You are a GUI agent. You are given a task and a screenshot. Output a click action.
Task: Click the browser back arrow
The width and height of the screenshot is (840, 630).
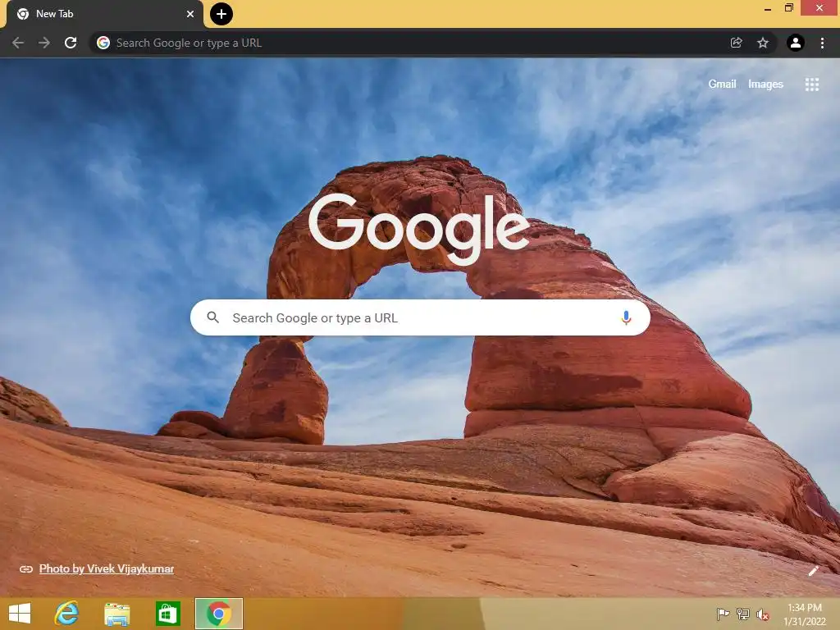pyautogui.click(x=18, y=43)
